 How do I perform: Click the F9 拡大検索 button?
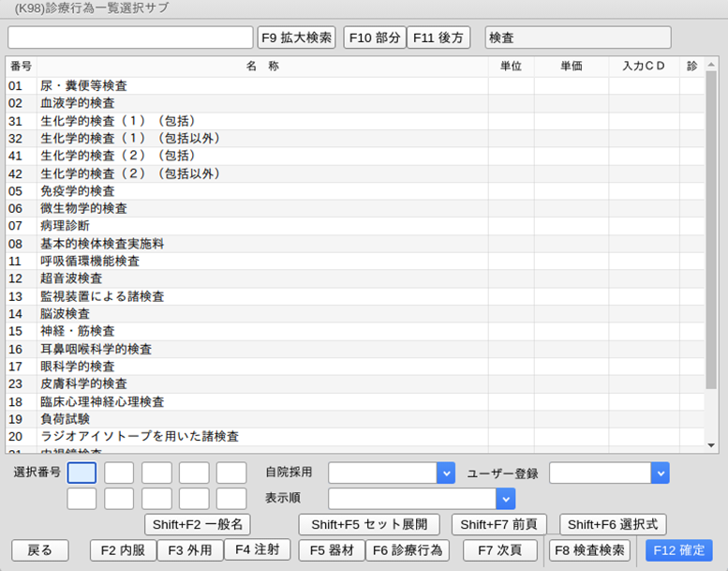[x=296, y=38]
